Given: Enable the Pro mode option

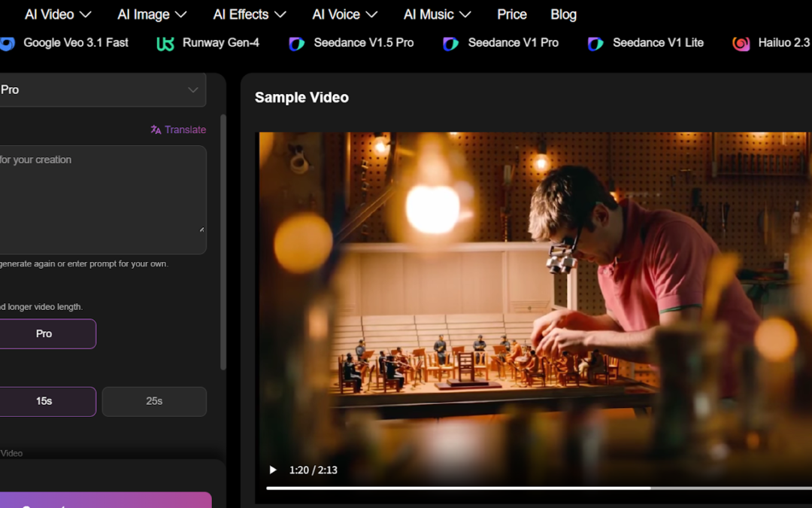Looking at the screenshot, I should 44,333.
